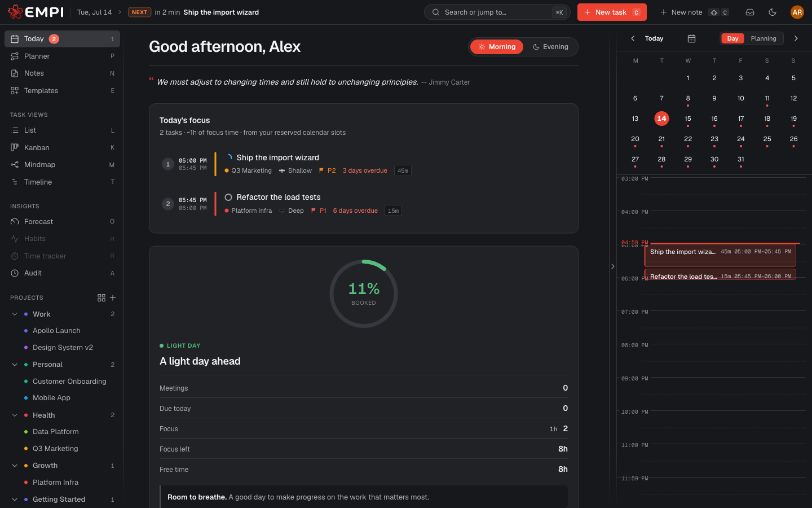Collapse the Health project group
Screen dimensions: 812x508
[15, 415]
